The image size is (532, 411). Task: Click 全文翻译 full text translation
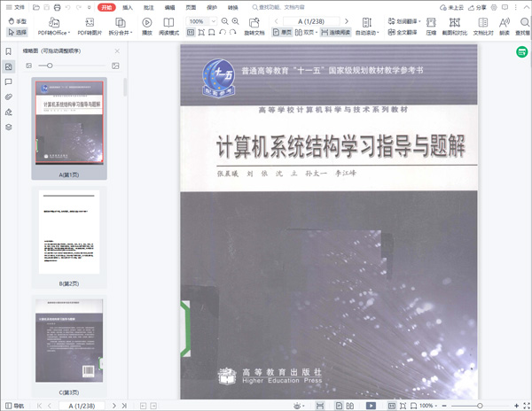point(403,32)
